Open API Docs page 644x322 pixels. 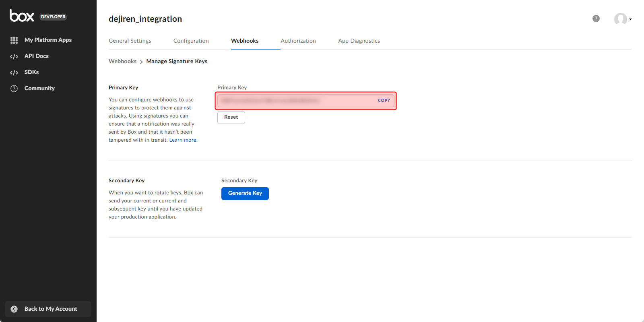coord(36,56)
